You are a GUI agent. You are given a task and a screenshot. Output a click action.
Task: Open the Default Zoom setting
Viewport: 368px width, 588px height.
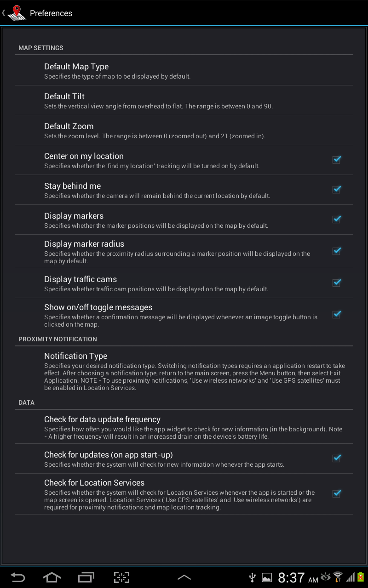pyautogui.click(x=184, y=130)
